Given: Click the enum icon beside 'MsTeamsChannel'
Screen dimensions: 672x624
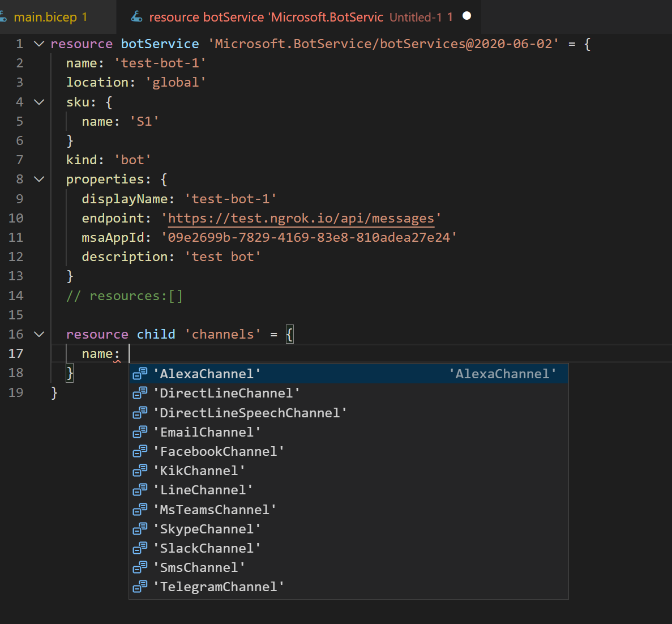Looking at the screenshot, I should click(x=140, y=510).
